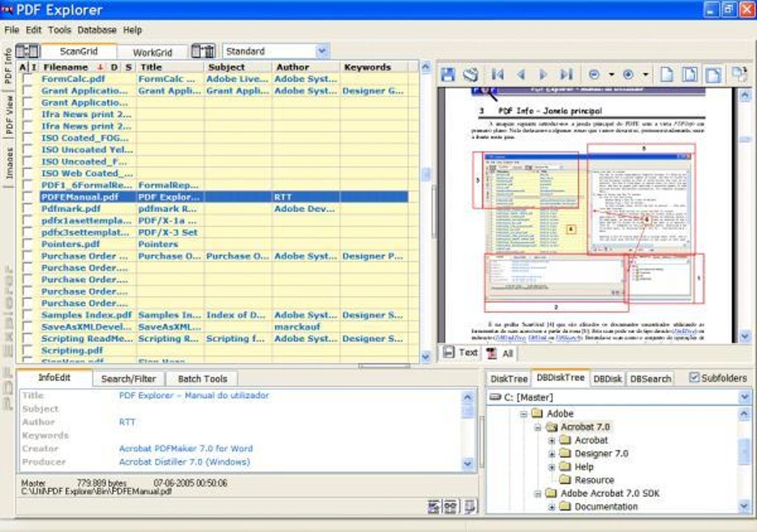Screen dimensions: 757x532
Task: Toggle the Subfolders checkbox
Action: tap(694, 378)
